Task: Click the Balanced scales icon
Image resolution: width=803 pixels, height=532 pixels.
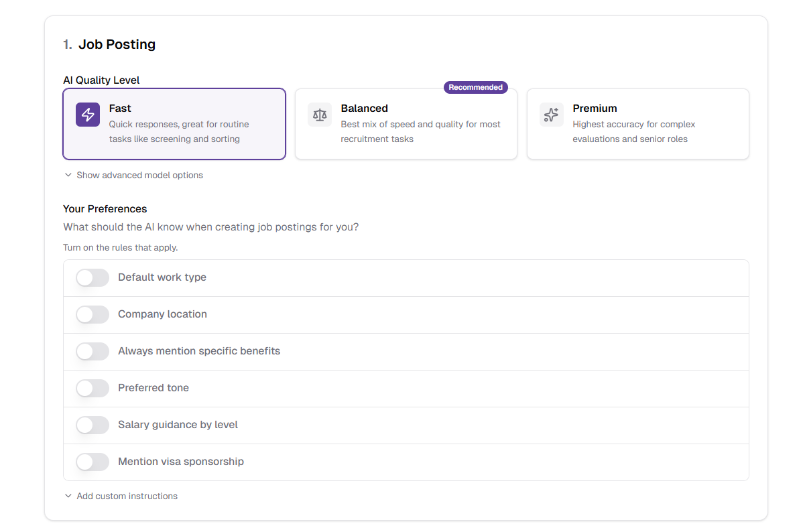Action: click(x=320, y=115)
